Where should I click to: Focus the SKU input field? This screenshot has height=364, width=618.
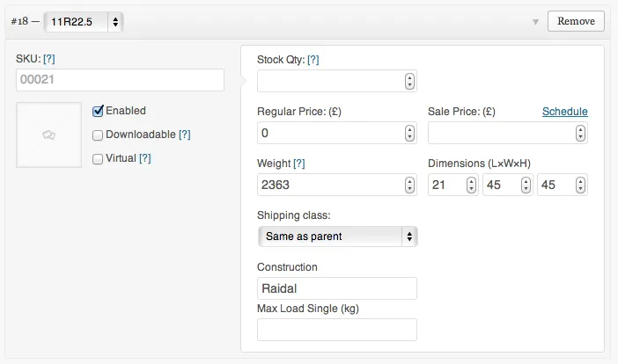120,81
